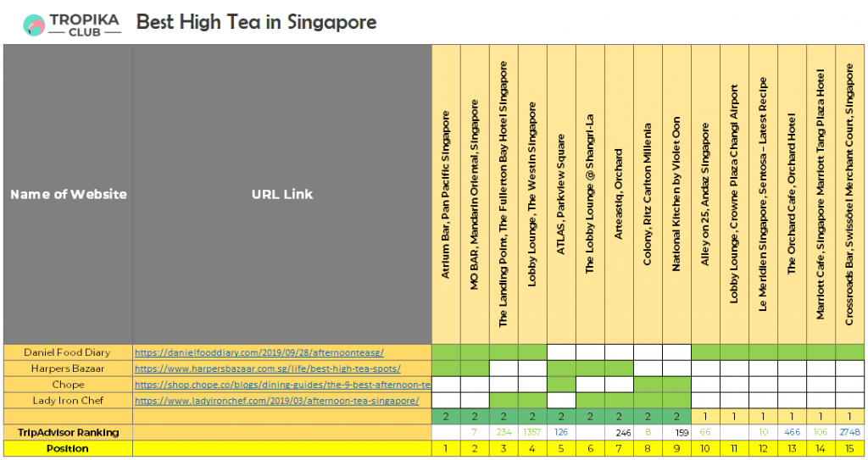
Task: Select the 'Harpers Bazaar' row label
Action: [68, 369]
